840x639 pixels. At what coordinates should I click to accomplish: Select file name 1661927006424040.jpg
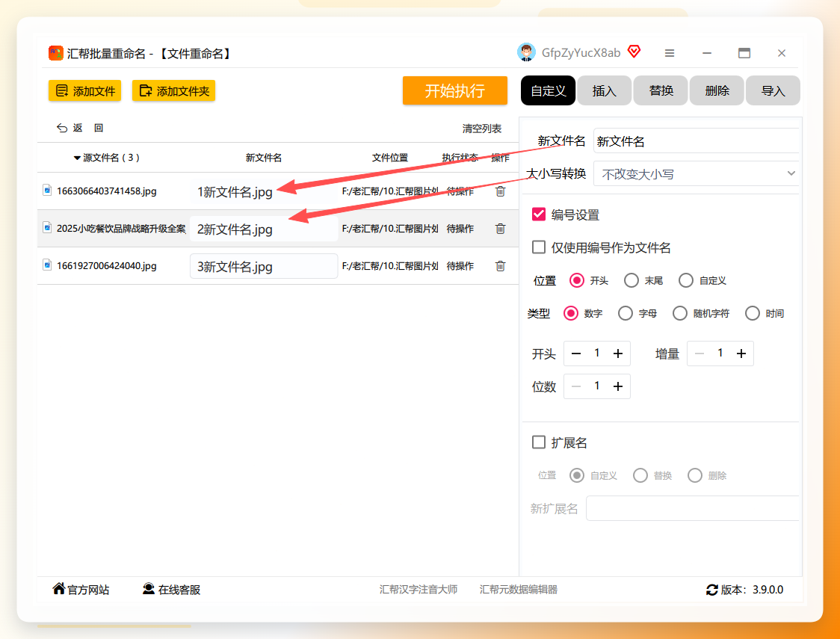(x=107, y=266)
